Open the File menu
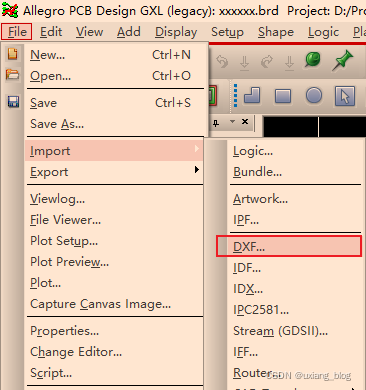366x390 pixels. click(x=17, y=32)
